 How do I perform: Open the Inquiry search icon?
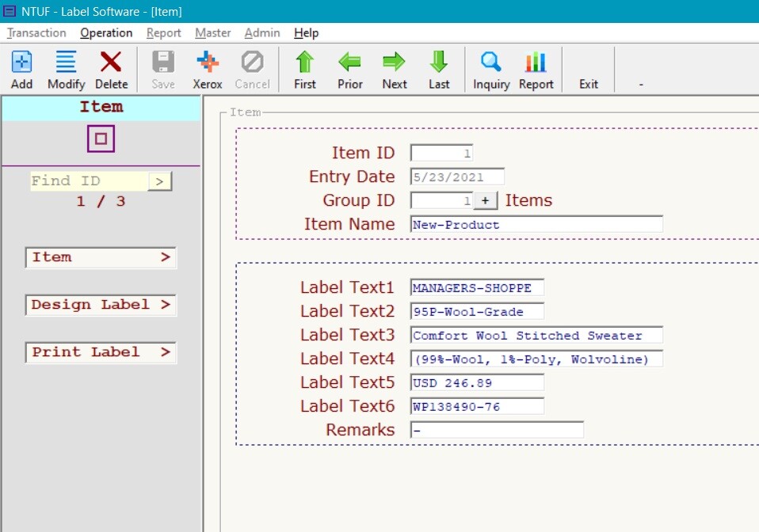click(491, 67)
